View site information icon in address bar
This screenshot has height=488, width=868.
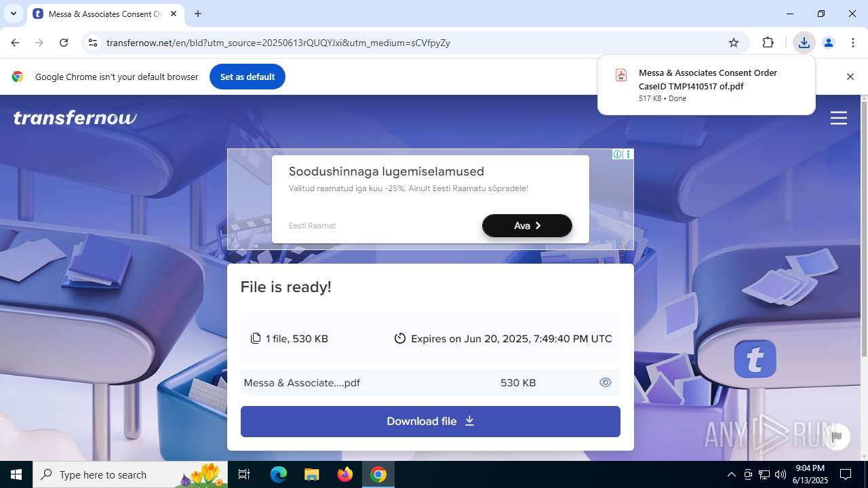click(x=93, y=43)
